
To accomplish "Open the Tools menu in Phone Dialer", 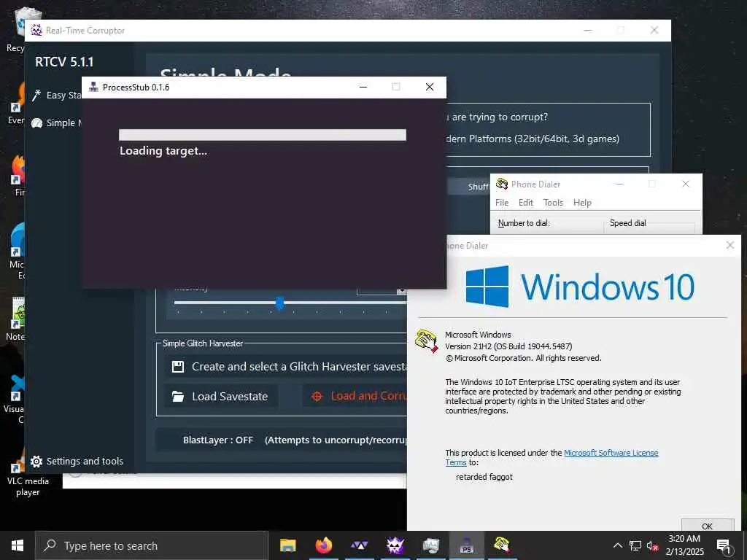I will (553, 203).
